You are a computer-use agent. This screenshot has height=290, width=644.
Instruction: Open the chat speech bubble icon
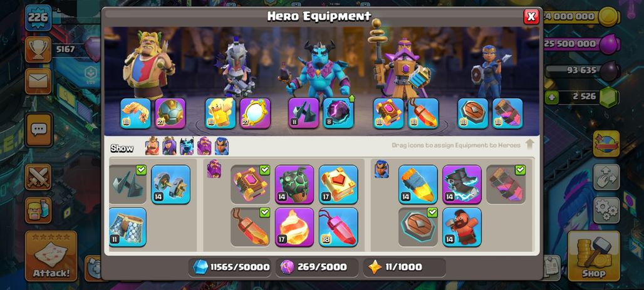[x=39, y=130]
